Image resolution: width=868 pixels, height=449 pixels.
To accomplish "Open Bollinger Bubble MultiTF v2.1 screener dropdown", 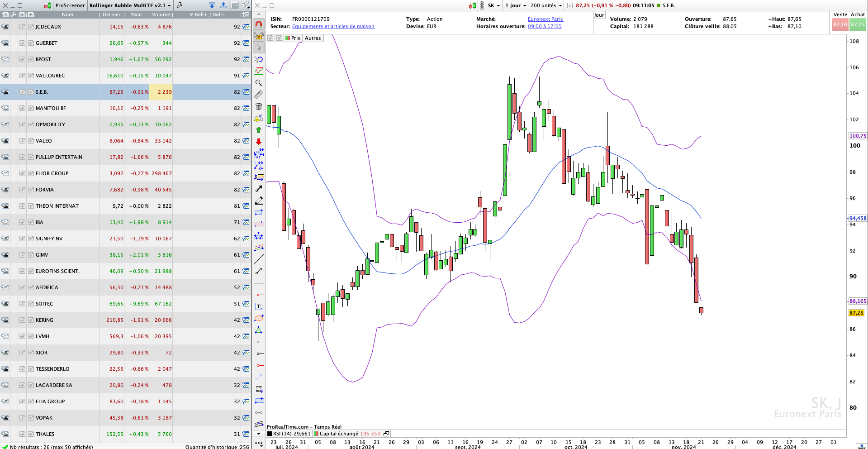I will [130, 5].
